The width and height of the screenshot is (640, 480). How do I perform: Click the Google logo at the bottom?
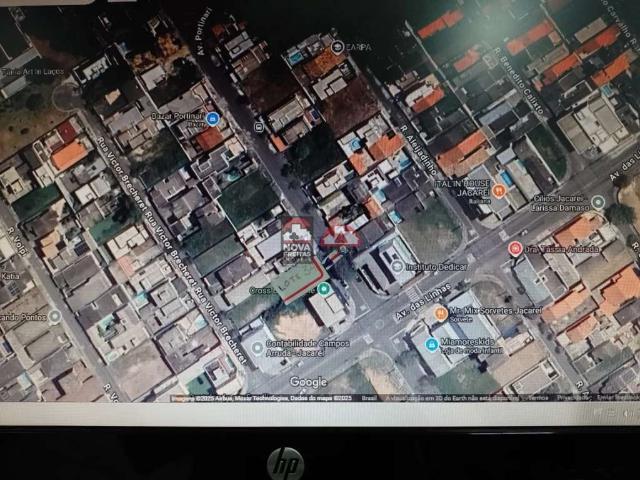(x=308, y=381)
